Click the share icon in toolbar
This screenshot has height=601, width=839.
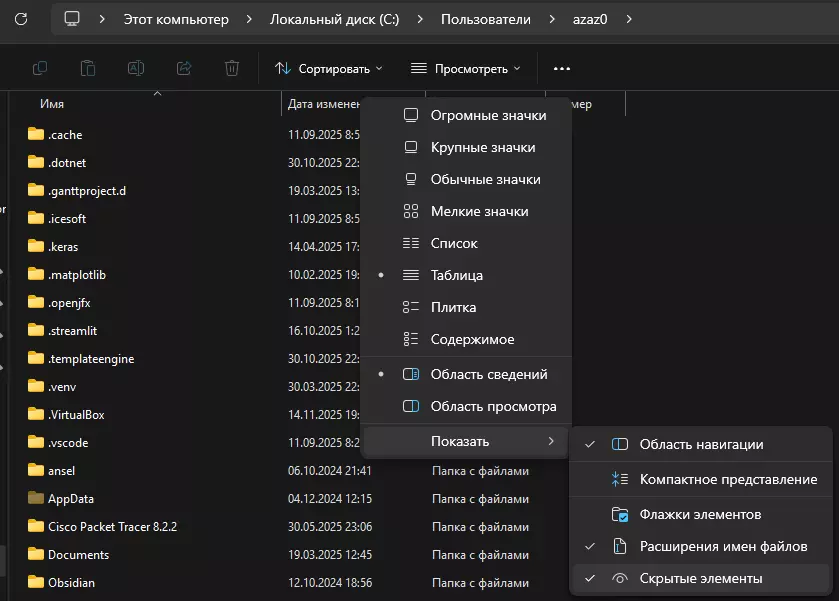pos(184,68)
